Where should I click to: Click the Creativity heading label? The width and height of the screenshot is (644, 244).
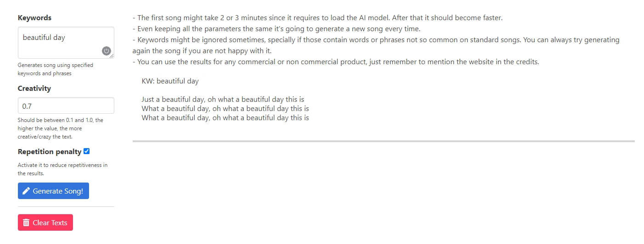(34, 89)
